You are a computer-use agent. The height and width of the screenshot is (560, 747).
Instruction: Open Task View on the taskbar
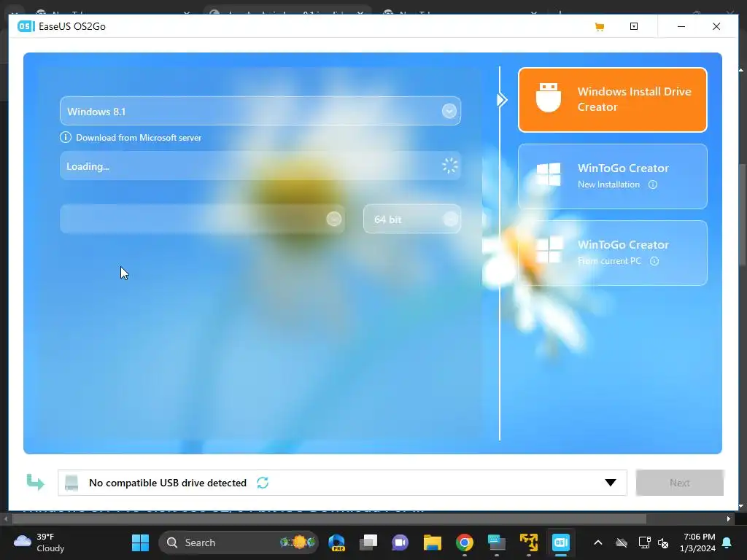[x=368, y=542]
